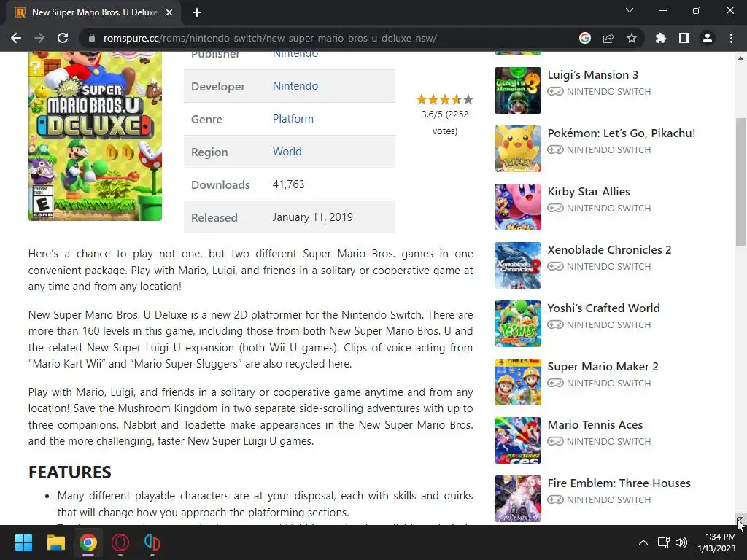The image size is (747, 560).
Task: Click the address bar URL
Action: (270, 38)
